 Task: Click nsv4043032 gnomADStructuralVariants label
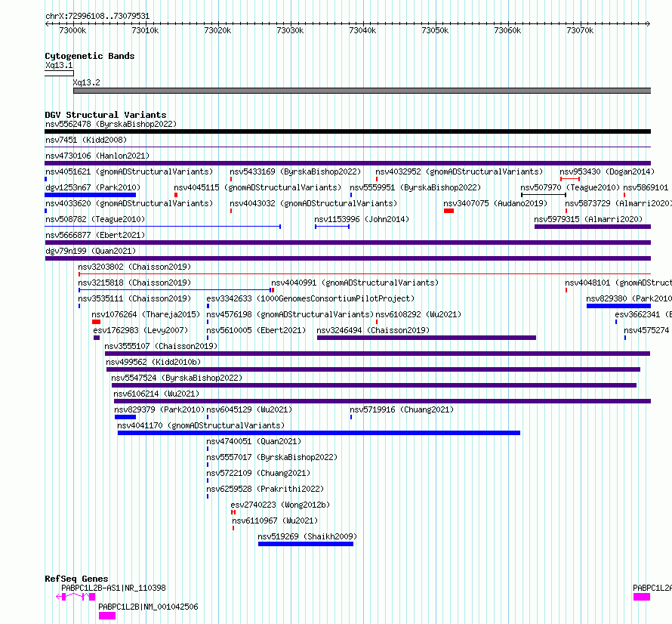tap(313, 203)
